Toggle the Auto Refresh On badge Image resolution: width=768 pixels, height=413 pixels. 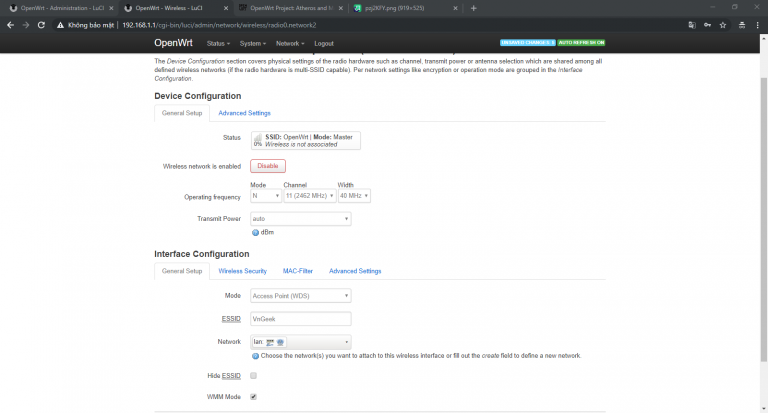point(581,43)
